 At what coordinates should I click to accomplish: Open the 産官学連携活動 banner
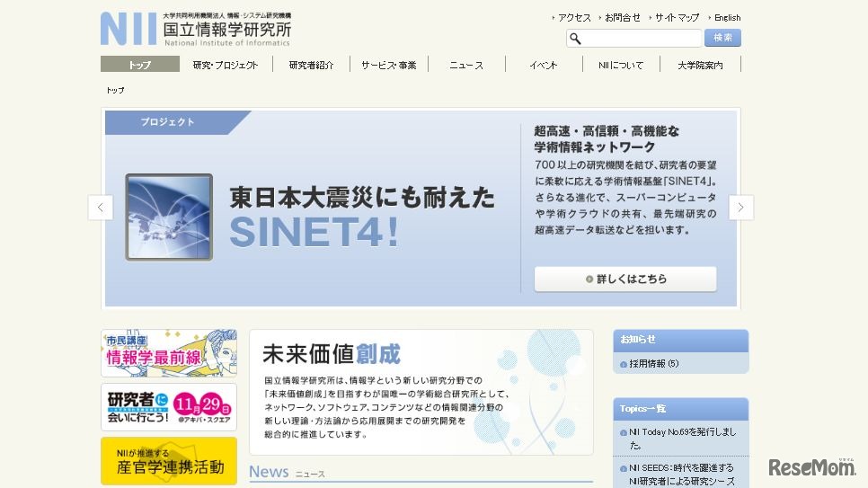[169, 461]
